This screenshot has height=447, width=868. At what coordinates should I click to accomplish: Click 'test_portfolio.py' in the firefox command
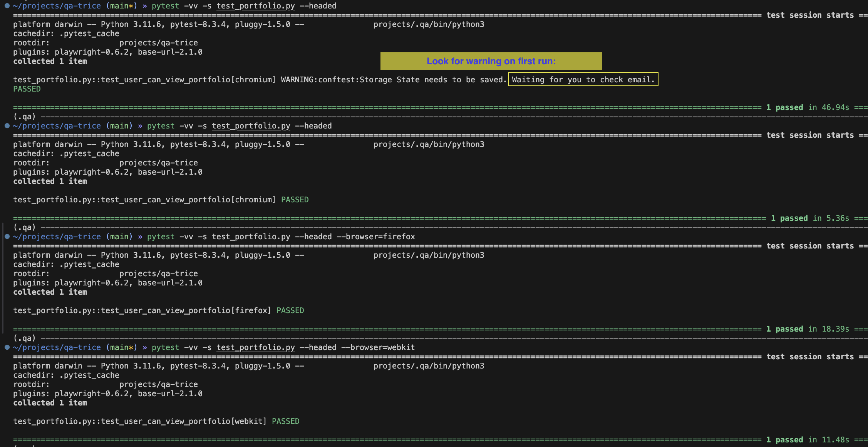click(251, 237)
